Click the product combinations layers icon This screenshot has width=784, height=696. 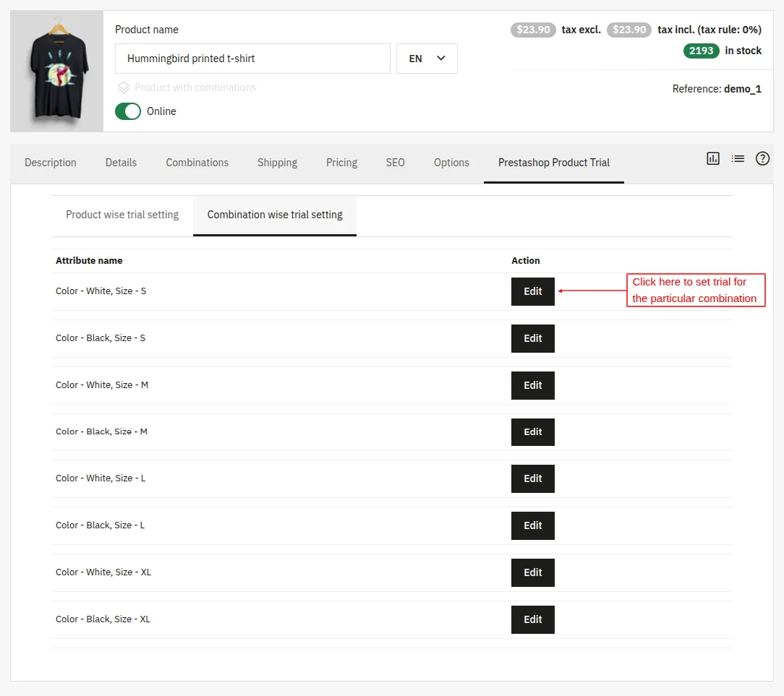point(124,87)
